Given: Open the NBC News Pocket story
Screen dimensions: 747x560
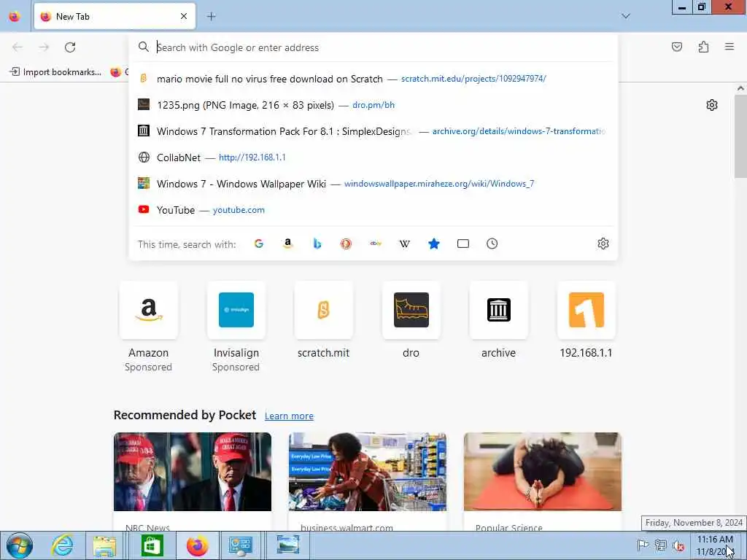Looking at the screenshot, I should [193, 481].
